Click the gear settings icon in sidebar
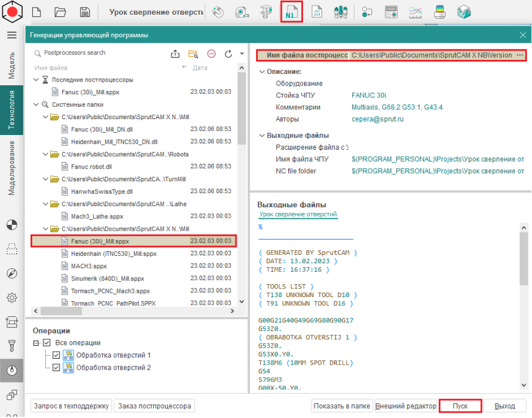This screenshot has width=532, height=418. (x=11, y=298)
